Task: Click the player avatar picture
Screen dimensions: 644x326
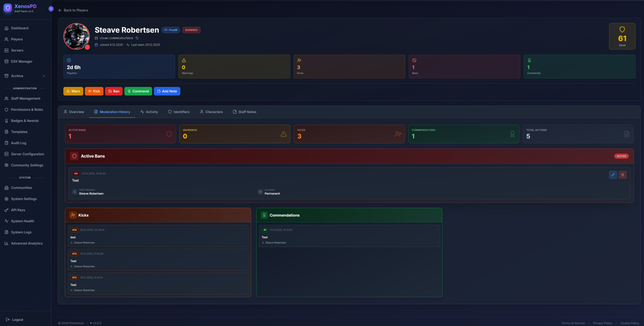Action: click(x=77, y=36)
